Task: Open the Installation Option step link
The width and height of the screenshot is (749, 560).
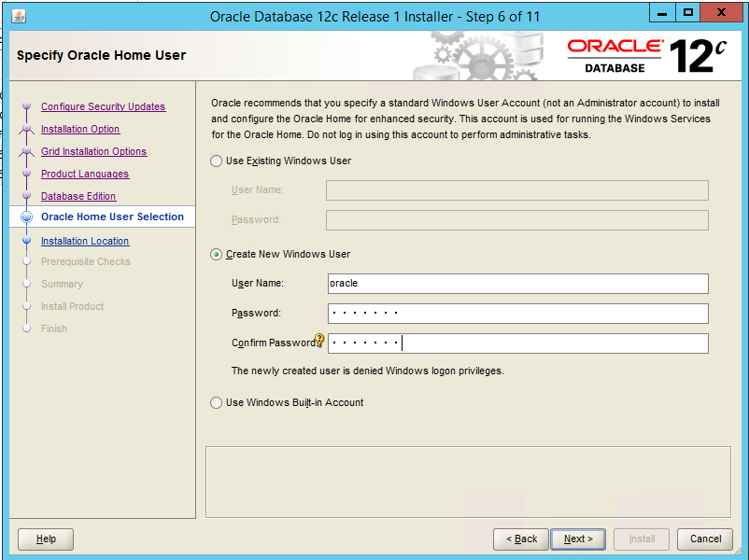Action: (80, 130)
